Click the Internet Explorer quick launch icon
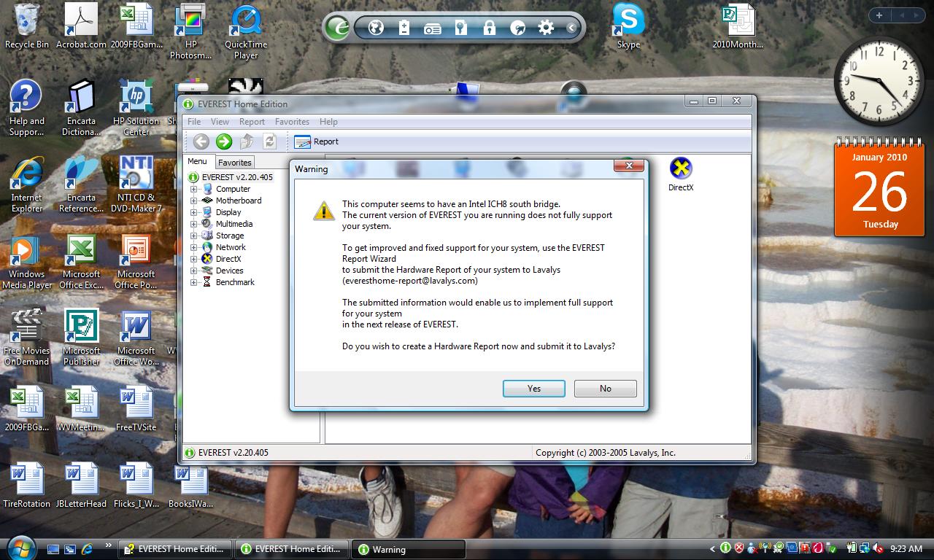This screenshot has width=934, height=560. pyautogui.click(x=88, y=549)
